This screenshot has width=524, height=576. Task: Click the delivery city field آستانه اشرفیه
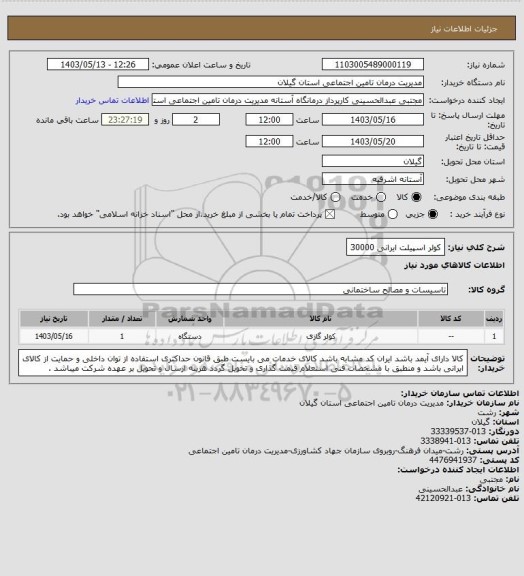[373, 179]
